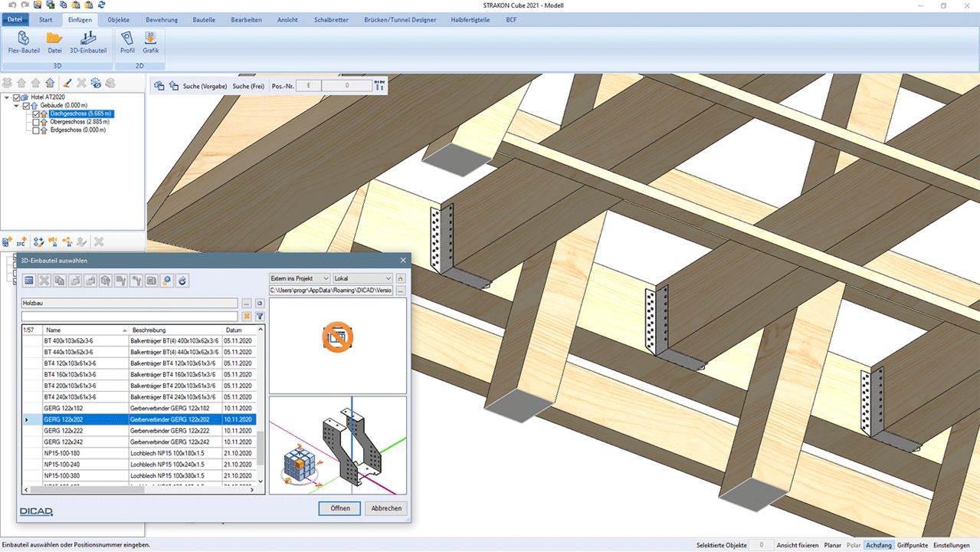
Task: Enable the Obergeschoss floor checkbox
Action: point(36,122)
